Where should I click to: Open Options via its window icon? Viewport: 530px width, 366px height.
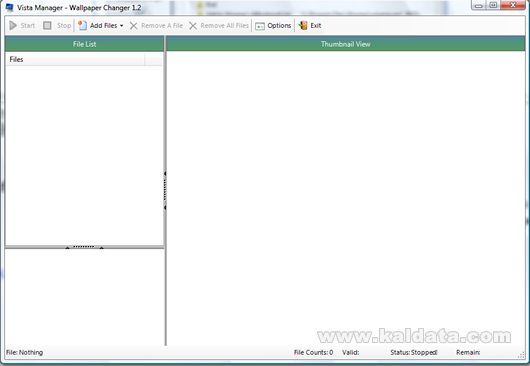click(260, 26)
